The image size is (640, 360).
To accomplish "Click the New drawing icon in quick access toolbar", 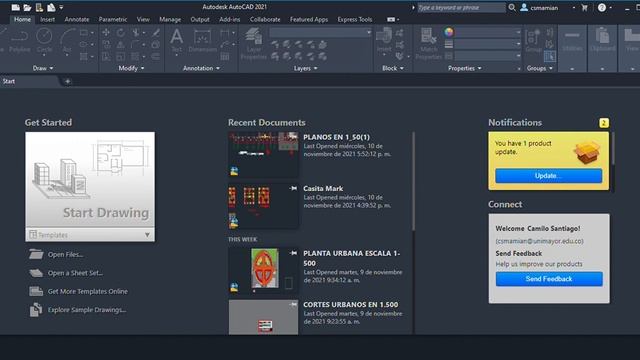I will pyautogui.click(x=16, y=7).
